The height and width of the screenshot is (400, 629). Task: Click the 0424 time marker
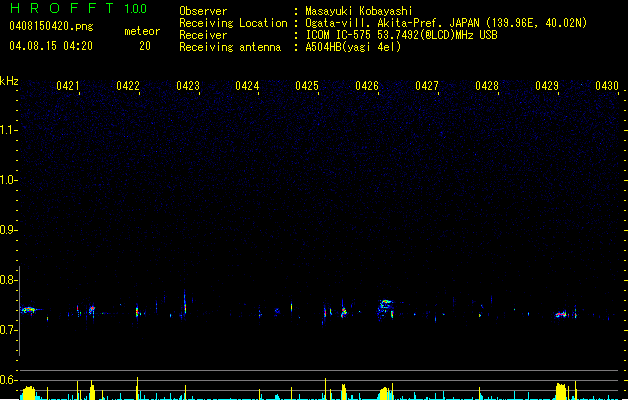[x=247, y=86]
